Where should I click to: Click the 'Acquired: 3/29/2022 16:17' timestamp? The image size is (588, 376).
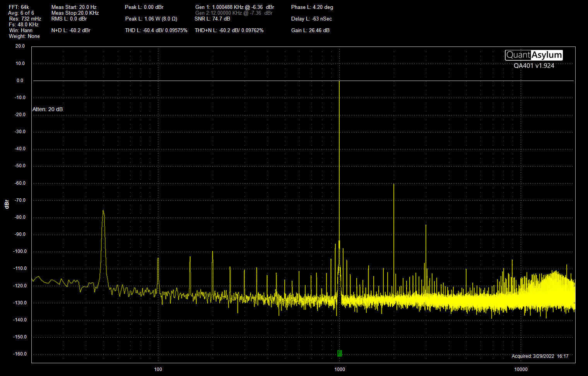pos(540,356)
